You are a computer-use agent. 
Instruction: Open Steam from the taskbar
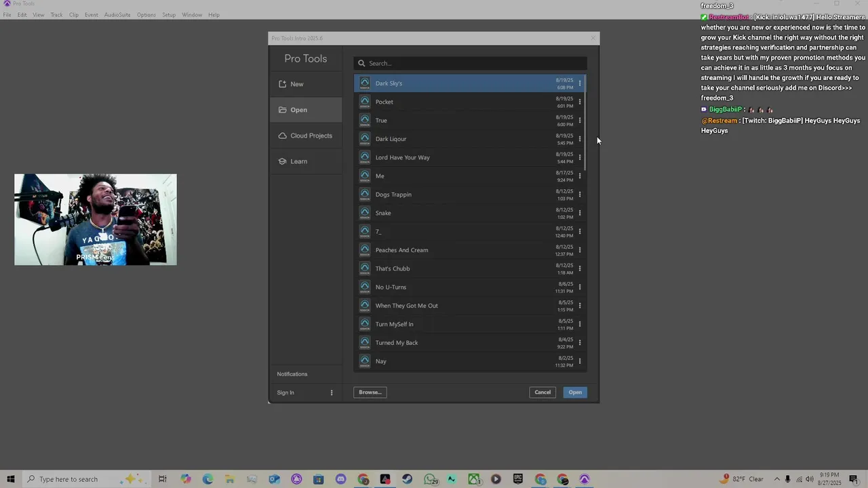(x=407, y=479)
